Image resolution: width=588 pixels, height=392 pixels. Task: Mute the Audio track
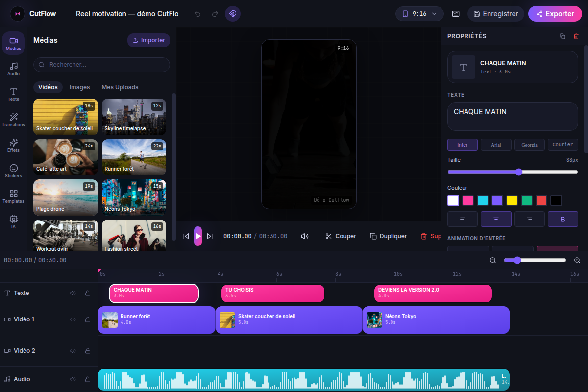(73, 379)
